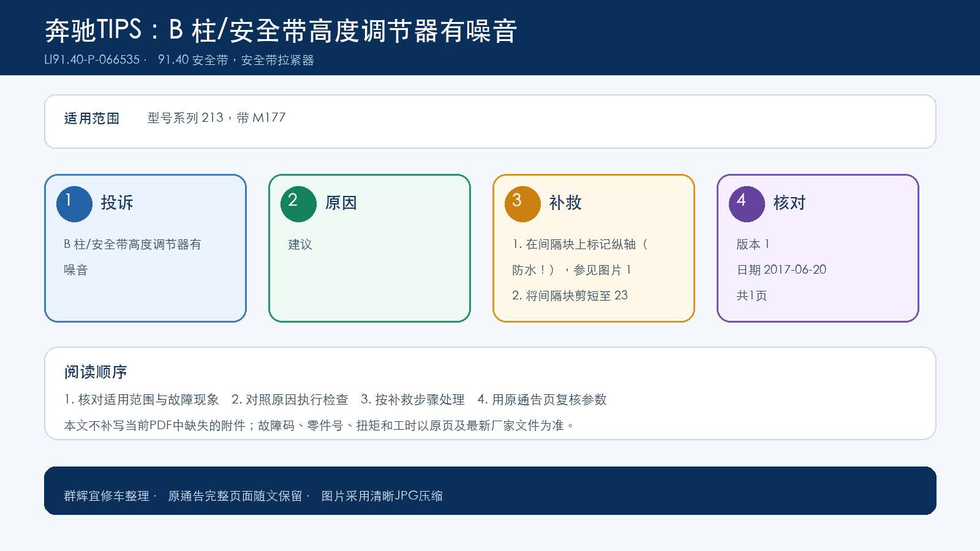The width and height of the screenshot is (980, 551).
Task: Click the 适用范围 label
Action: point(92,118)
